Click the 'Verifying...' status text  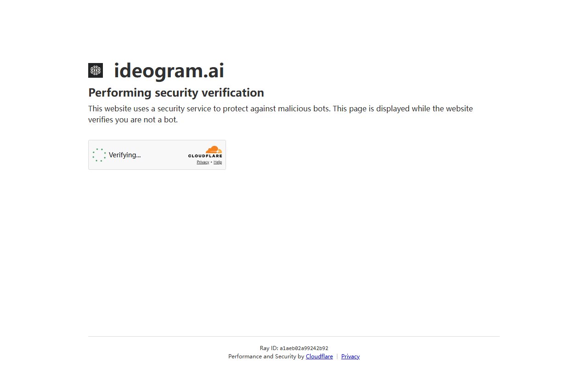pyautogui.click(x=125, y=155)
